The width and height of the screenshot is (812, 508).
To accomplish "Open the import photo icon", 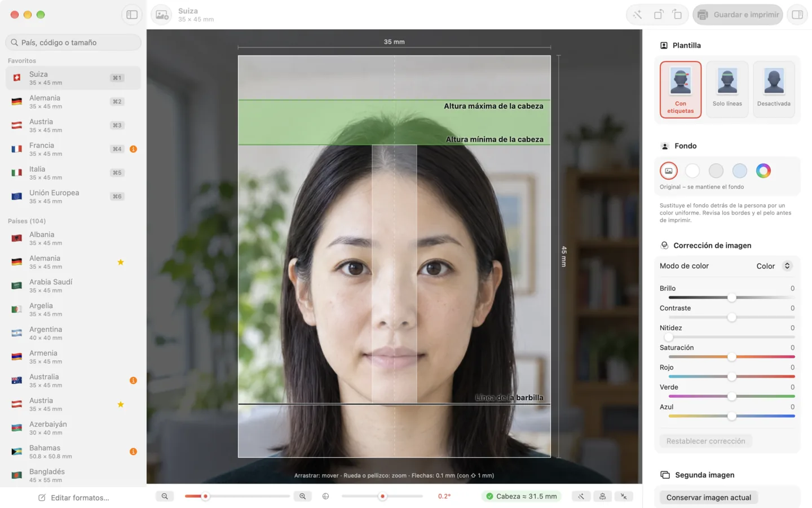I will (162, 15).
